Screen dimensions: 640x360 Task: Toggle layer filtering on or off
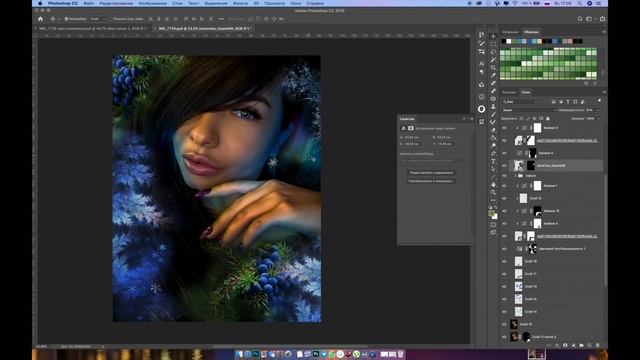coord(599,101)
